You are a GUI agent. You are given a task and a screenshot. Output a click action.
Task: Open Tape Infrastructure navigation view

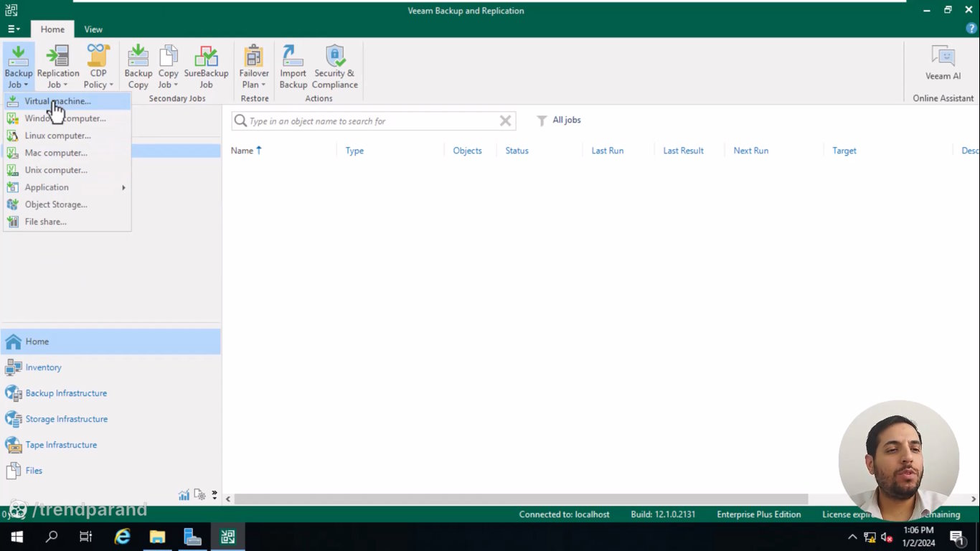coord(110,445)
